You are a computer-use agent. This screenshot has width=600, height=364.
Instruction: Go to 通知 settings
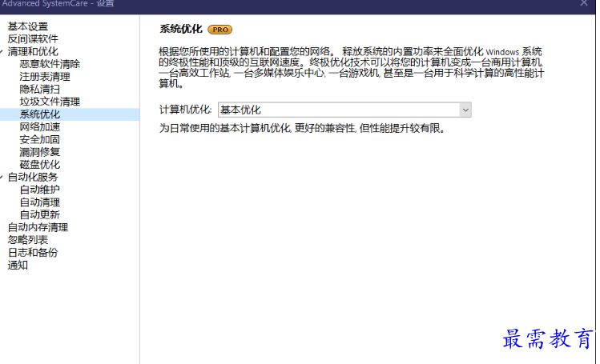18,265
